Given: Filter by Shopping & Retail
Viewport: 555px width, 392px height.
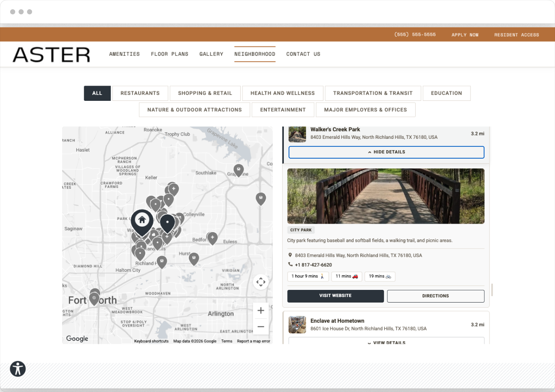Looking at the screenshot, I should [205, 93].
